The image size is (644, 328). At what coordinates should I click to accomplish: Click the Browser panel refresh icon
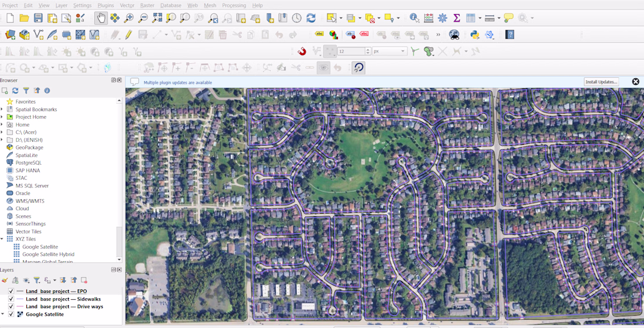[15, 90]
